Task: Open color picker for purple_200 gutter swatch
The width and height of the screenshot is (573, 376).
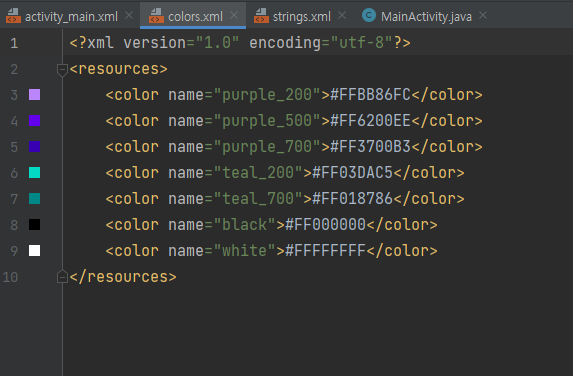Action: point(34,95)
